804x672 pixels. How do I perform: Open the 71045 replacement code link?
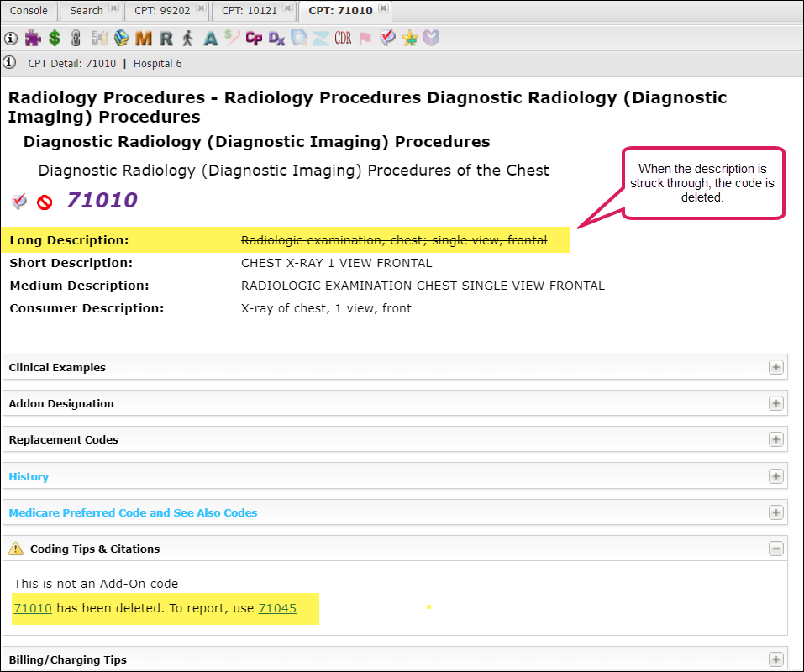(x=277, y=608)
